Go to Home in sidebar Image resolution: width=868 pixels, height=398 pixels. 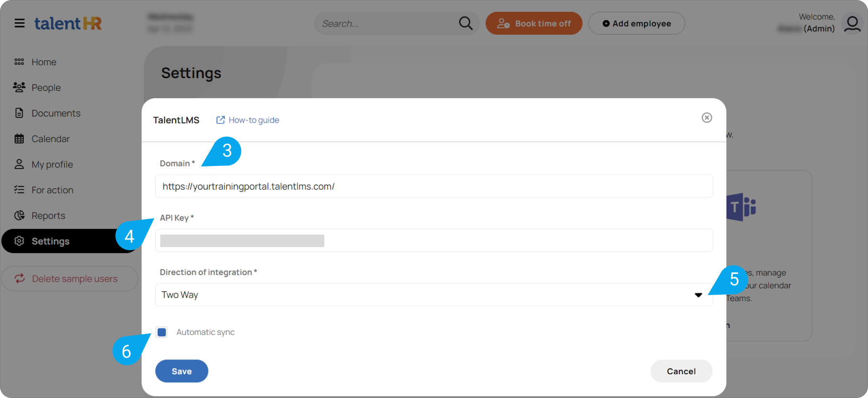(44, 62)
